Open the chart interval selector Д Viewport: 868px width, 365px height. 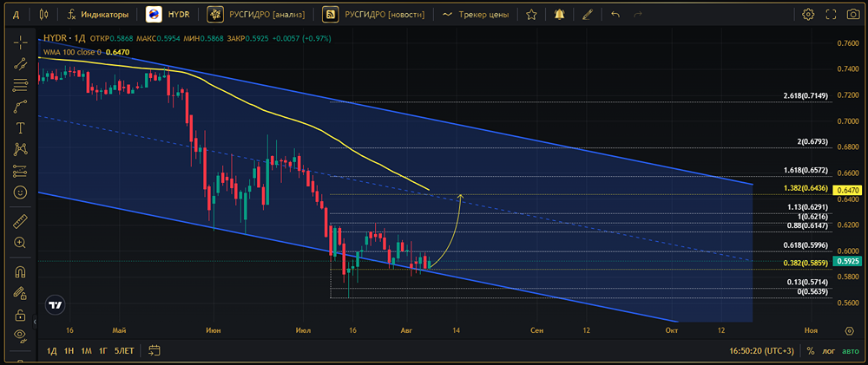coord(16,15)
